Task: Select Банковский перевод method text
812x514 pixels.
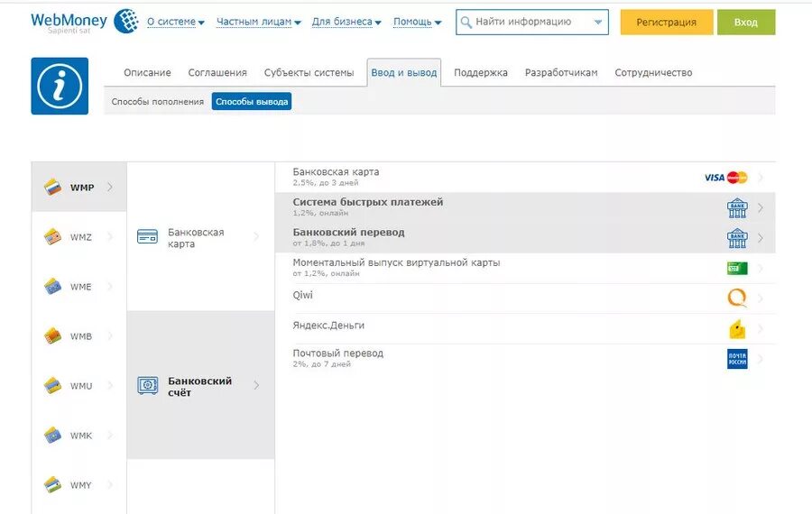Action: (348, 233)
